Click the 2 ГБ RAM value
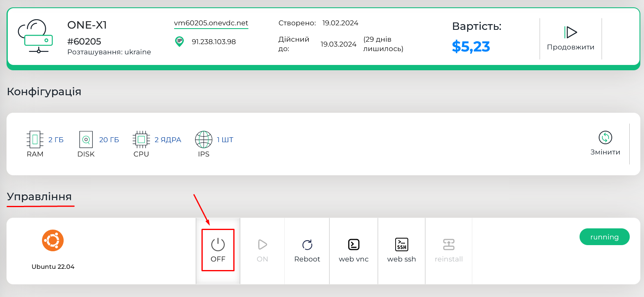Image resolution: width=644 pixels, height=297 pixels. pos(56,140)
